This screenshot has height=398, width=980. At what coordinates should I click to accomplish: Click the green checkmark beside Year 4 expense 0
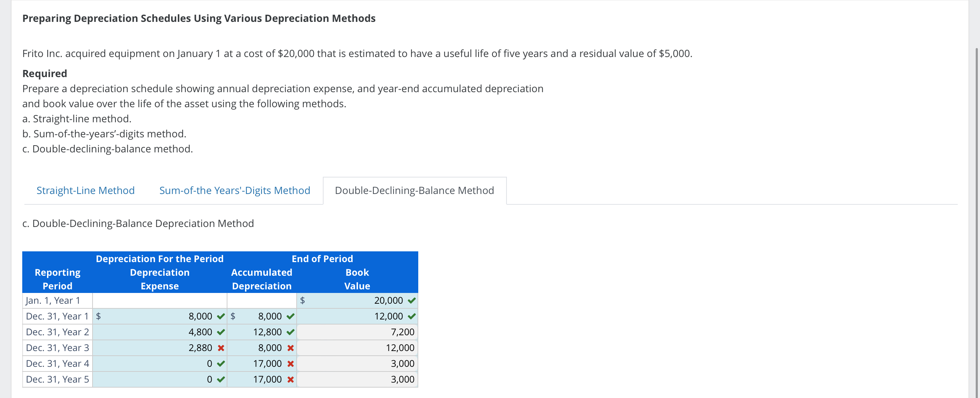pyautogui.click(x=221, y=364)
